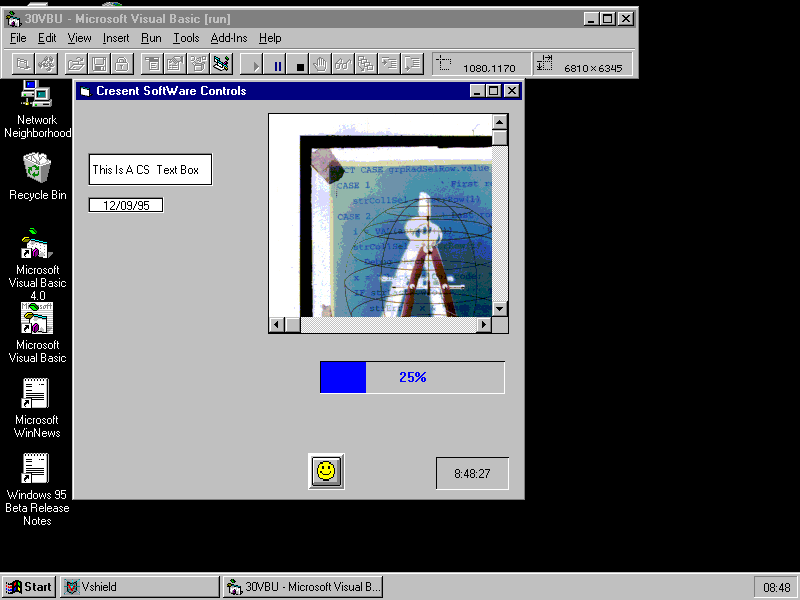Click the 25% progress bar
The width and height of the screenshot is (800, 600).
(x=412, y=377)
